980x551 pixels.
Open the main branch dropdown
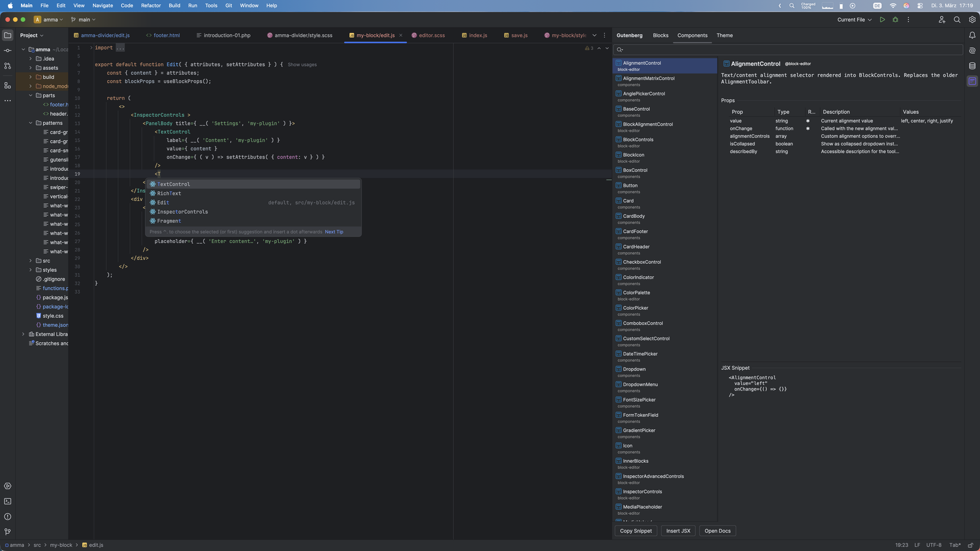[x=83, y=20]
